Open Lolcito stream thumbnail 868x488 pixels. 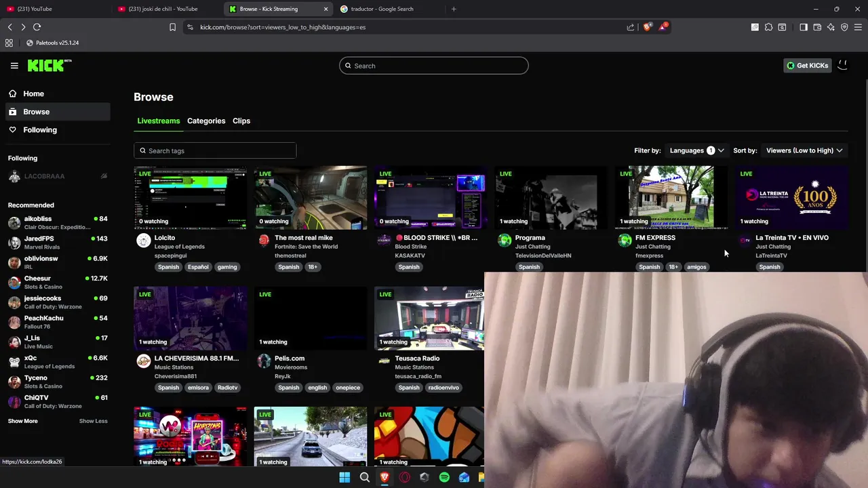[x=191, y=197]
